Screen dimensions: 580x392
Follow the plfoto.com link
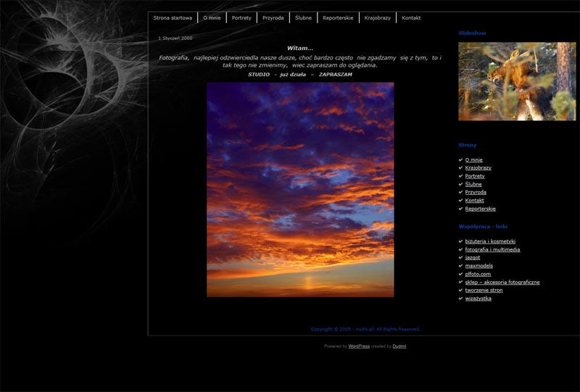click(x=478, y=274)
